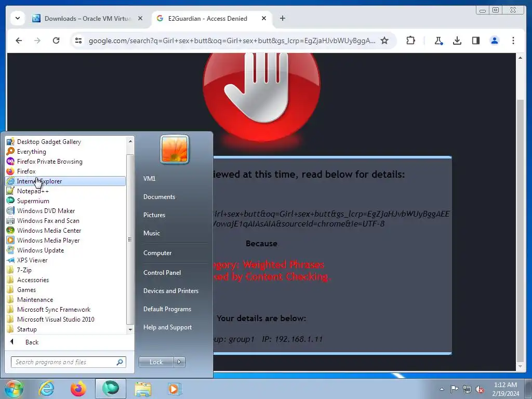Select the E2Guardian - Access Denied tab
Viewport: 532px width, 399px height.
pyautogui.click(x=207, y=18)
